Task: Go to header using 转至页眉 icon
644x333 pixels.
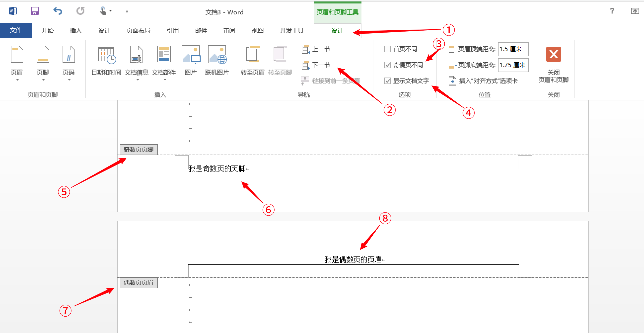Action: point(252,60)
